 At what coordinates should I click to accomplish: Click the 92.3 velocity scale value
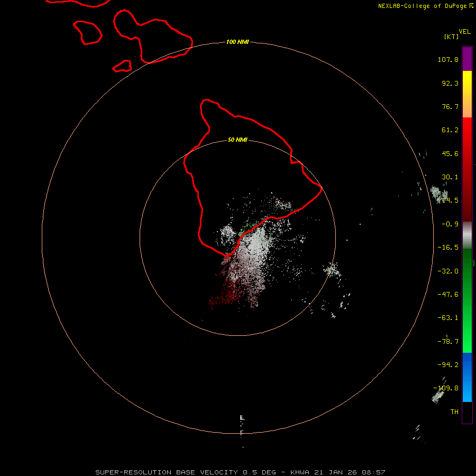[x=450, y=83]
